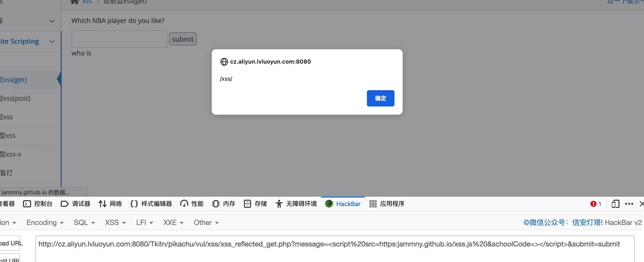Open the 应用程序 application panel
Viewport: 644px width, 262px height.
click(387, 204)
